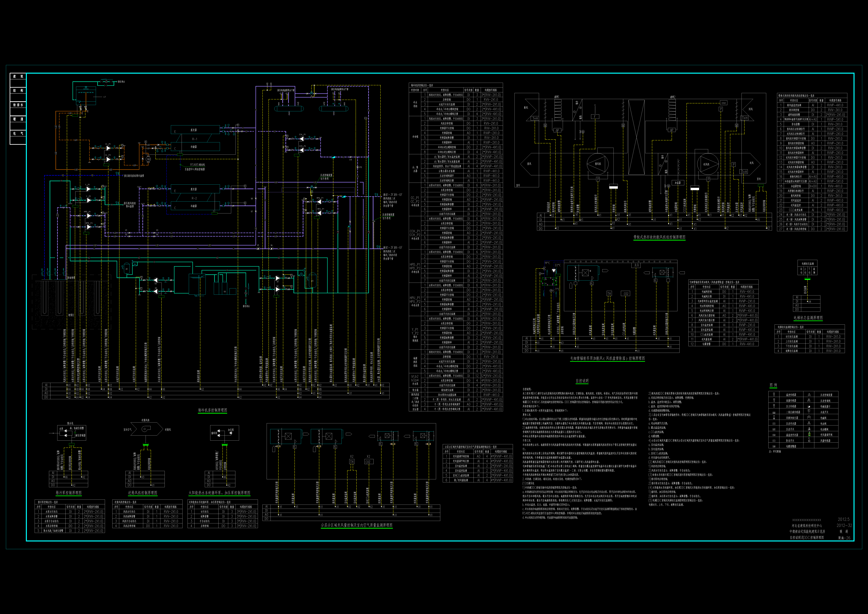This screenshot has height=614, width=868.
Task: Select the 送排风机控制原理图 diagram title
Action: pos(143,493)
